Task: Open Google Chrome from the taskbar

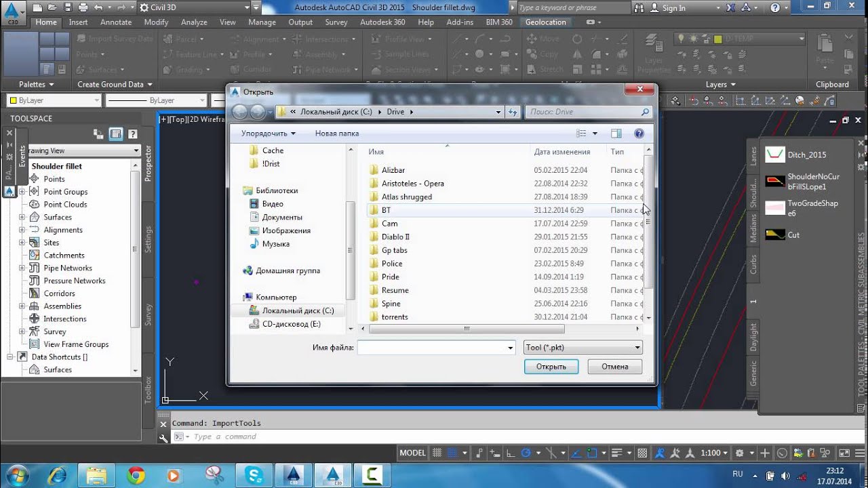Action: tap(136, 475)
